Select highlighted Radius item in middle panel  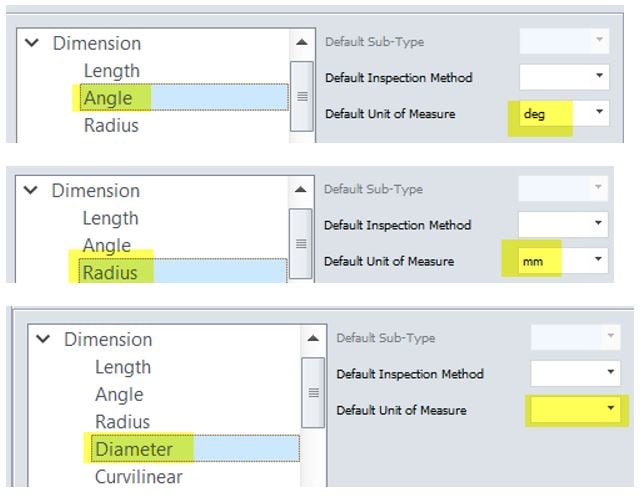point(110,273)
